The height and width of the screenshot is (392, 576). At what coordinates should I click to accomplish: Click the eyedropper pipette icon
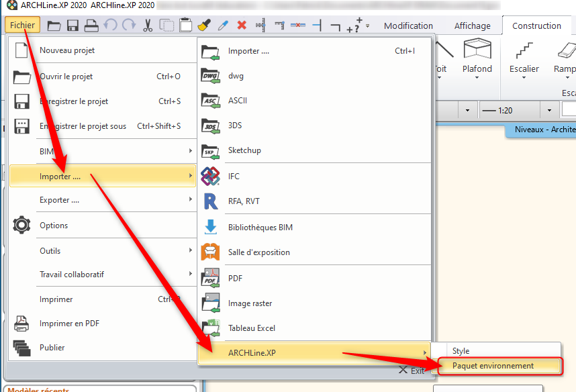[223, 26]
